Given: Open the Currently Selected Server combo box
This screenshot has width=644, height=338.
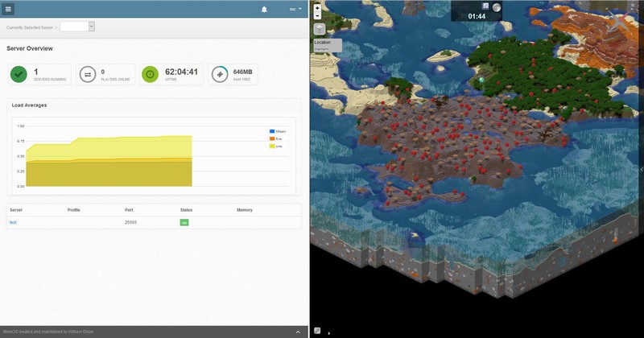Looking at the screenshot, I should point(77,27).
